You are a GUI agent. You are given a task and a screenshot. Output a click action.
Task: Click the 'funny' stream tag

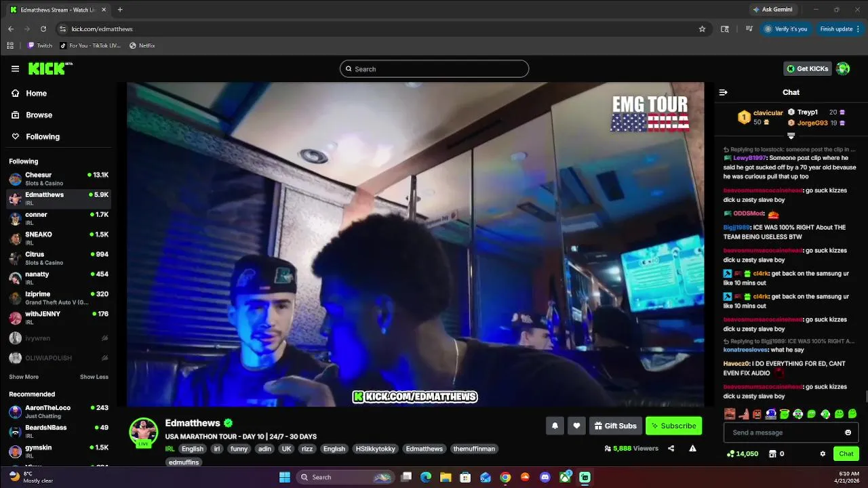[239, 449]
